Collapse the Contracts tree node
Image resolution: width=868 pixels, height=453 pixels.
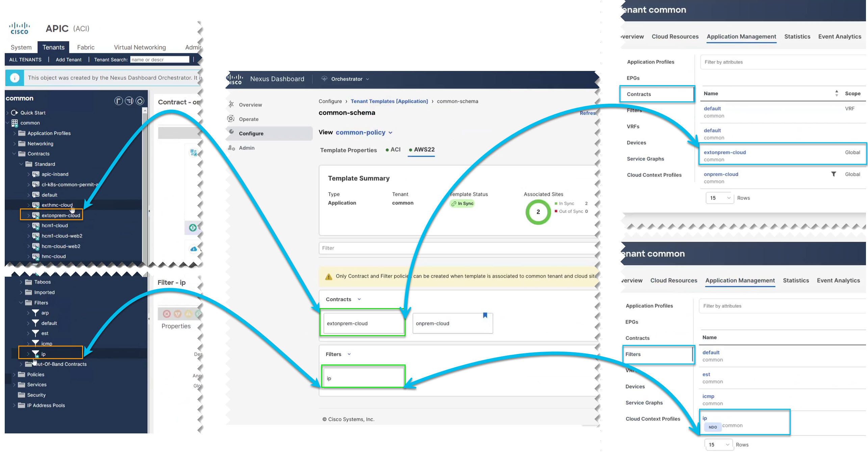(14, 154)
